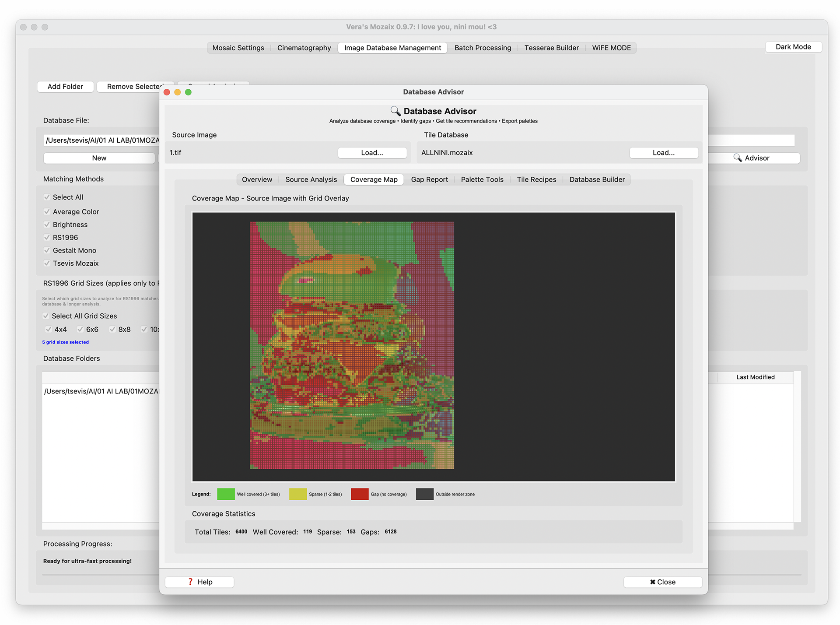Screen dimensions: 840x625
Task: Click the Close button's X icon
Action: coord(652,582)
